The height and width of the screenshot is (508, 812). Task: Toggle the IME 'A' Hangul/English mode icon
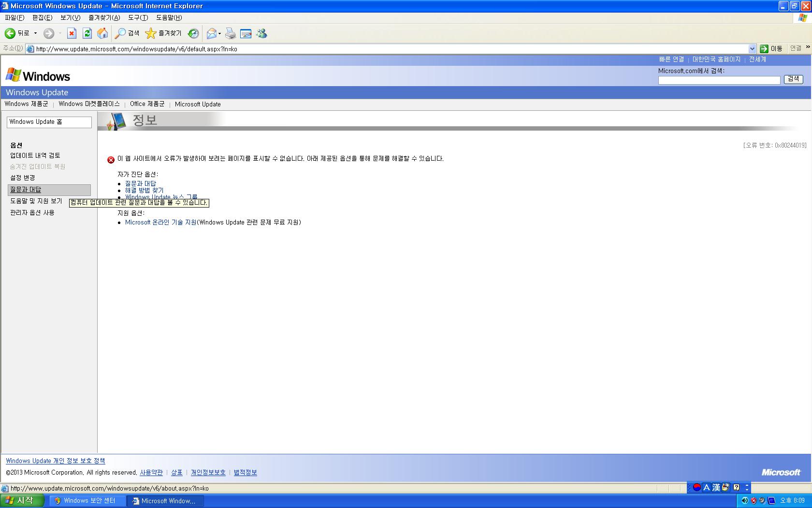tap(706, 488)
